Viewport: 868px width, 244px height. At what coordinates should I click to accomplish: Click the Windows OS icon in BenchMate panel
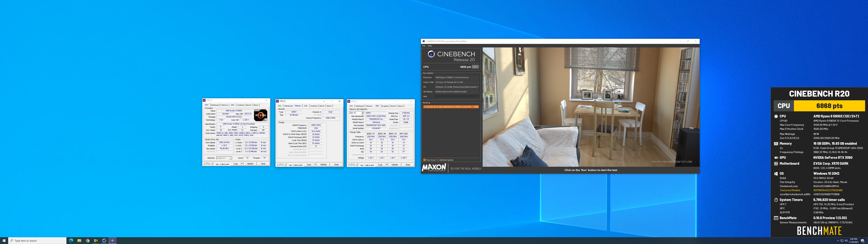tap(776, 174)
